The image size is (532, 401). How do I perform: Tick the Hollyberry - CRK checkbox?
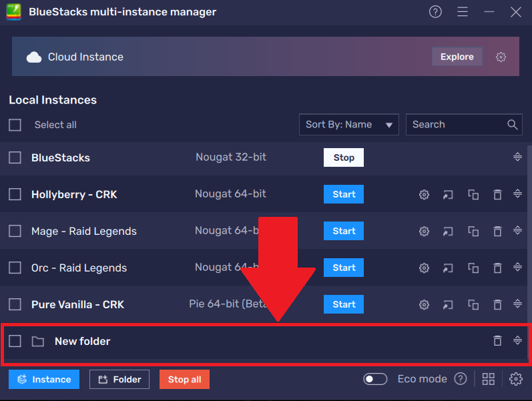[15, 194]
